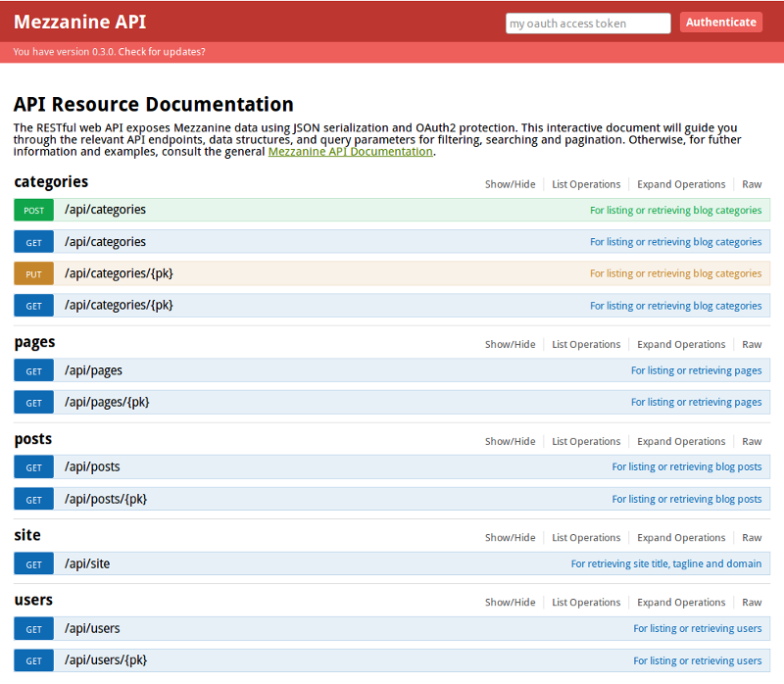Expand Operations for the site section
The width and height of the screenshot is (784, 684).
(681, 537)
